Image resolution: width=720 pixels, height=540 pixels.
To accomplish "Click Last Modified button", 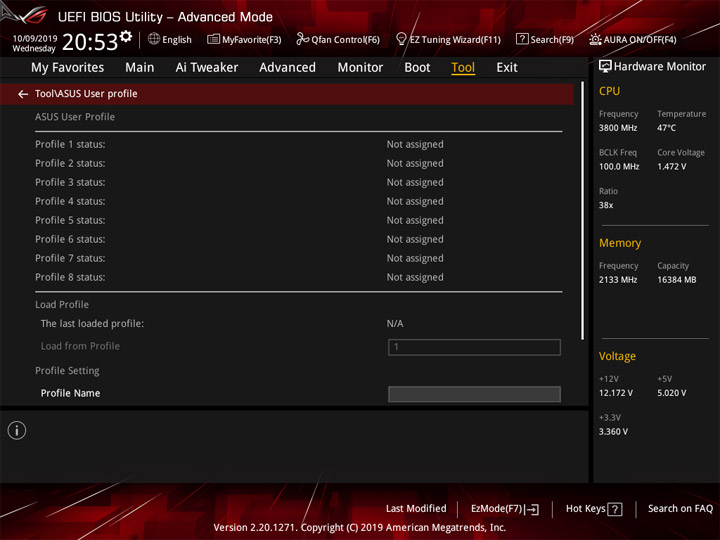I will 416,509.
